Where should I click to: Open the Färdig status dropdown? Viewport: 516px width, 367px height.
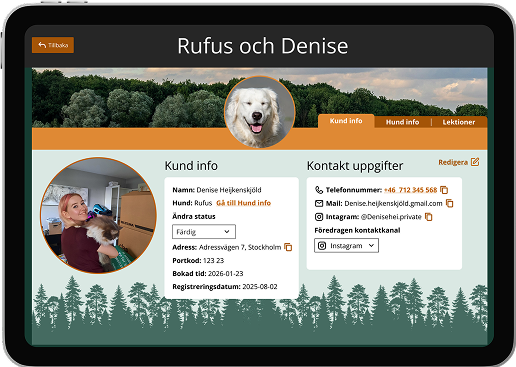[204, 232]
